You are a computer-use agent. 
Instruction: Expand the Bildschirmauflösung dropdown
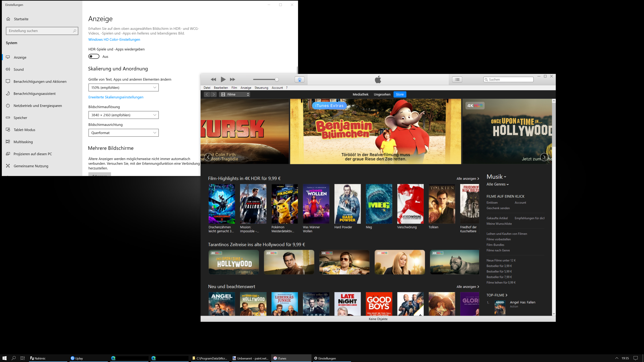(123, 115)
